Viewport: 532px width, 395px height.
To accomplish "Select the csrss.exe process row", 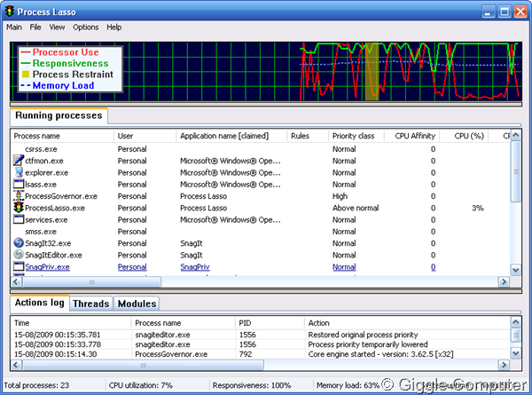I will pos(260,149).
